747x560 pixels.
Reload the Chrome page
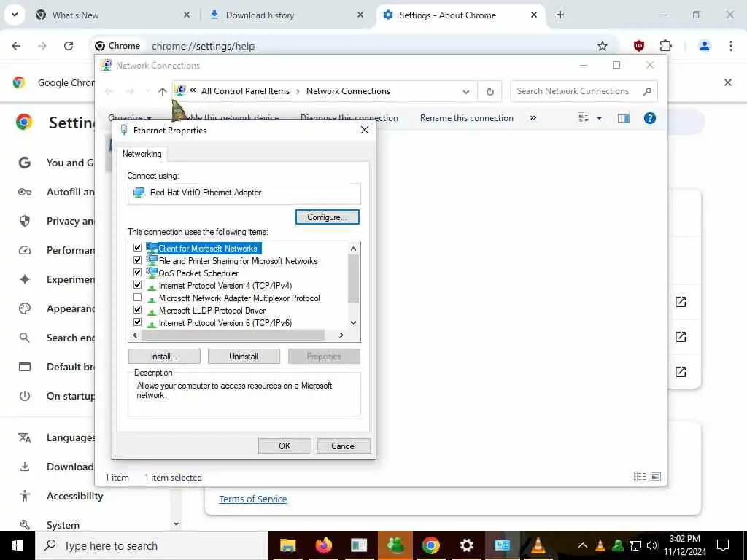click(69, 46)
